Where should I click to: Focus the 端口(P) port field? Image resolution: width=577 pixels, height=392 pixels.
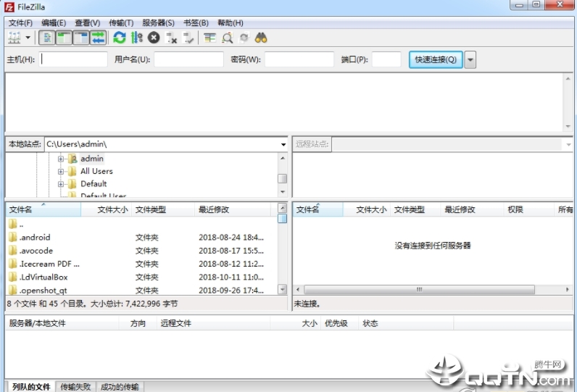tap(386, 59)
